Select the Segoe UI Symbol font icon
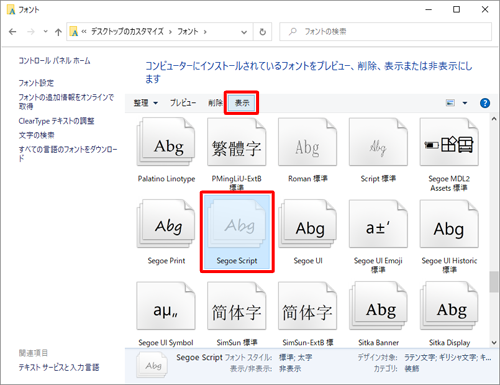 (166, 306)
